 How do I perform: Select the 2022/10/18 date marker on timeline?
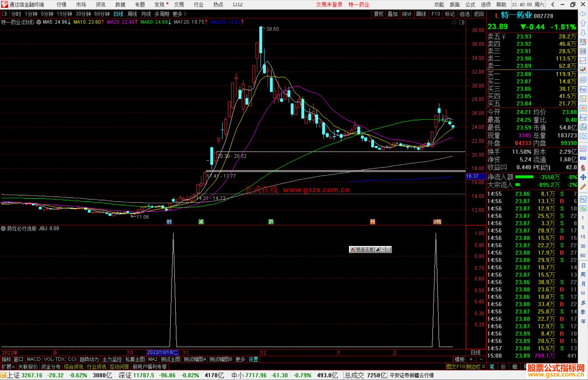[x=163, y=352]
